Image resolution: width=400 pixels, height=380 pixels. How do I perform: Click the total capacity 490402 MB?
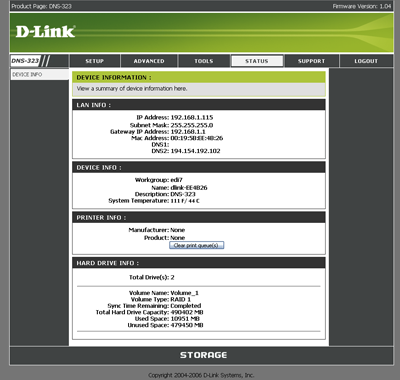click(x=187, y=312)
